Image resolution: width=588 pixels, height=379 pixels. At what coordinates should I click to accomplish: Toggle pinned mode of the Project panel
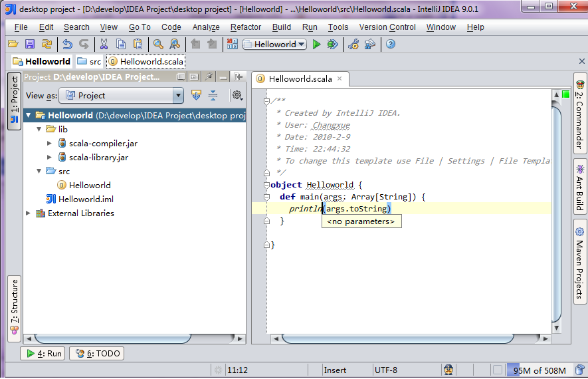click(209, 76)
